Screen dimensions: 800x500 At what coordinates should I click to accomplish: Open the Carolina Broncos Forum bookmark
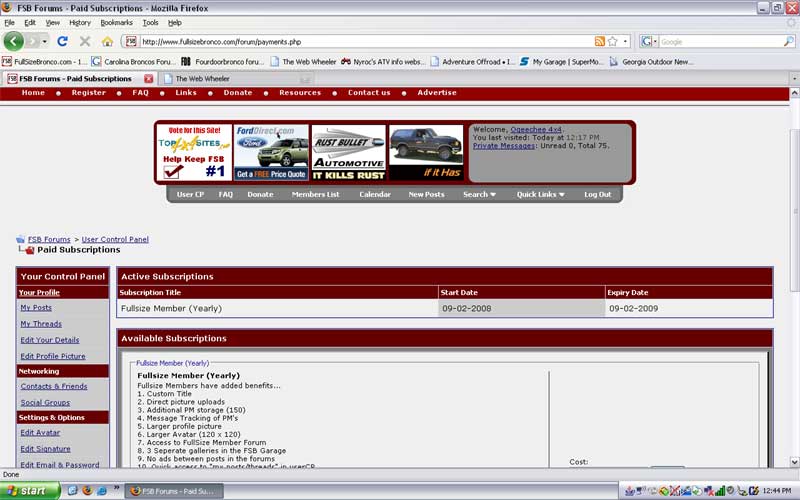coord(134,61)
